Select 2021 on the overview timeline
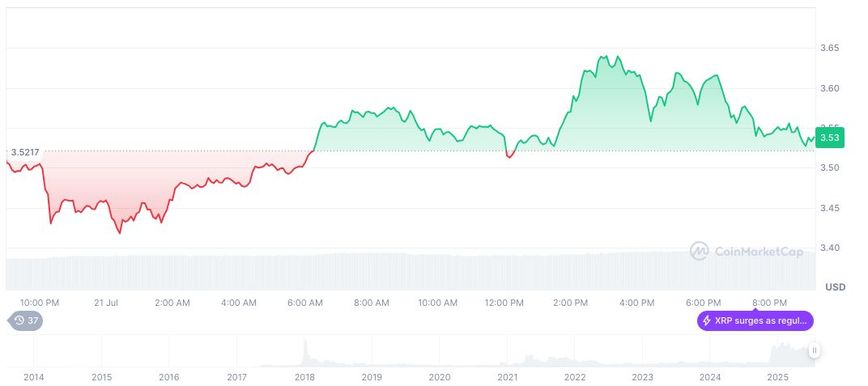 (508, 377)
